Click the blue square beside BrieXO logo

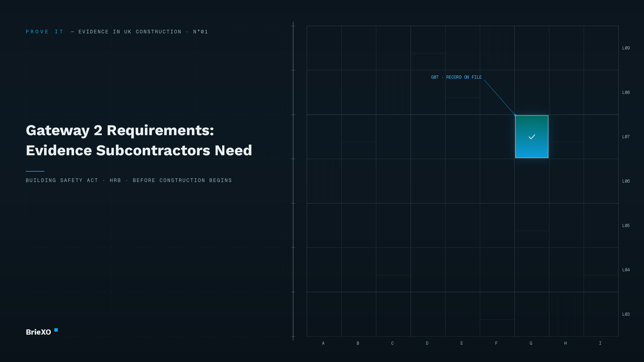[x=56, y=330]
